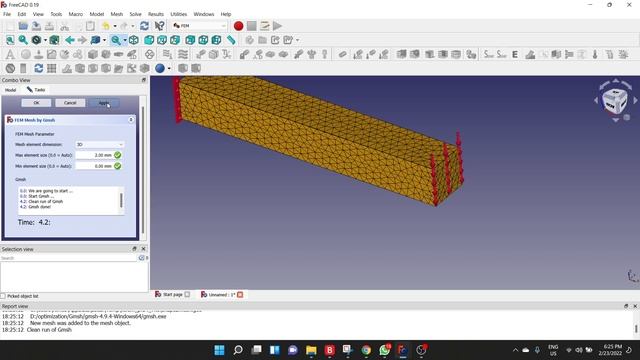
Task: Click the Macros notepad icon
Action: click(264, 26)
